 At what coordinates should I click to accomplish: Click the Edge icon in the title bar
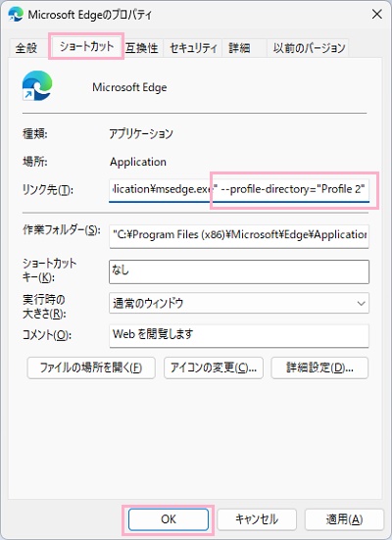[16, 15]
